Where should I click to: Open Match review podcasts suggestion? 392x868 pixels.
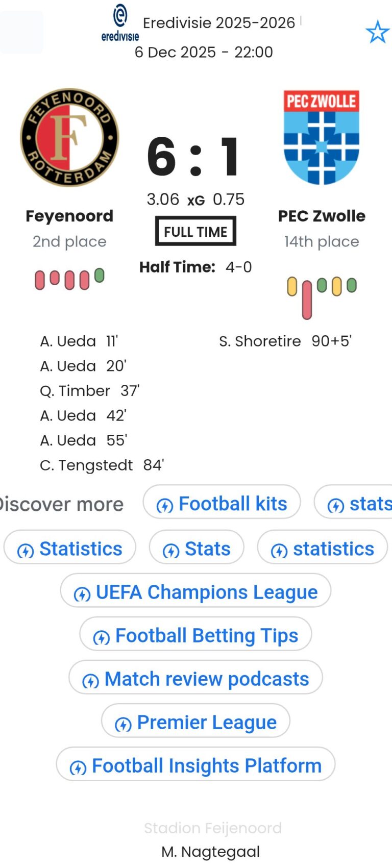(206, 679)
